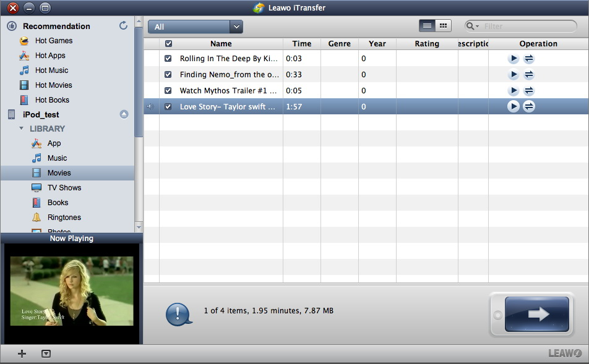Refresh the Recommendation list
The width and height of the screenshot is (589, 364).
click(x=123, y=25)
